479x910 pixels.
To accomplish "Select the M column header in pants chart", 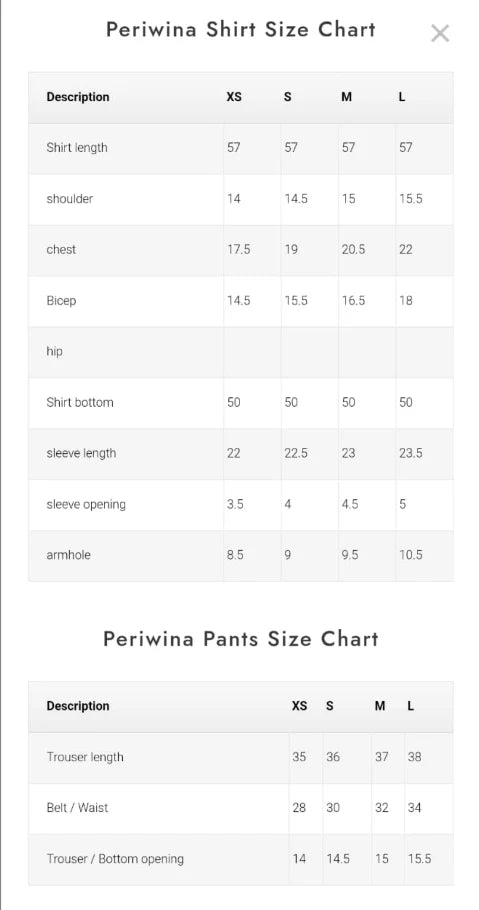I will 380,706.
